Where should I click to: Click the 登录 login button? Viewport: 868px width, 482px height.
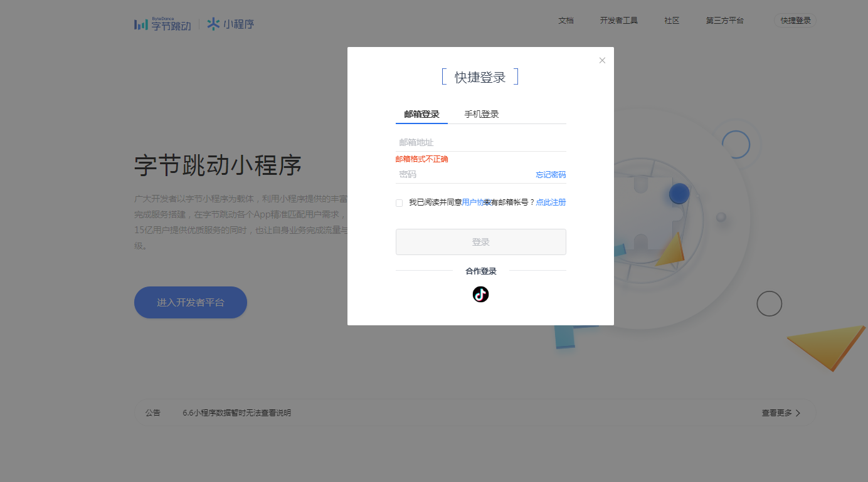481,242
